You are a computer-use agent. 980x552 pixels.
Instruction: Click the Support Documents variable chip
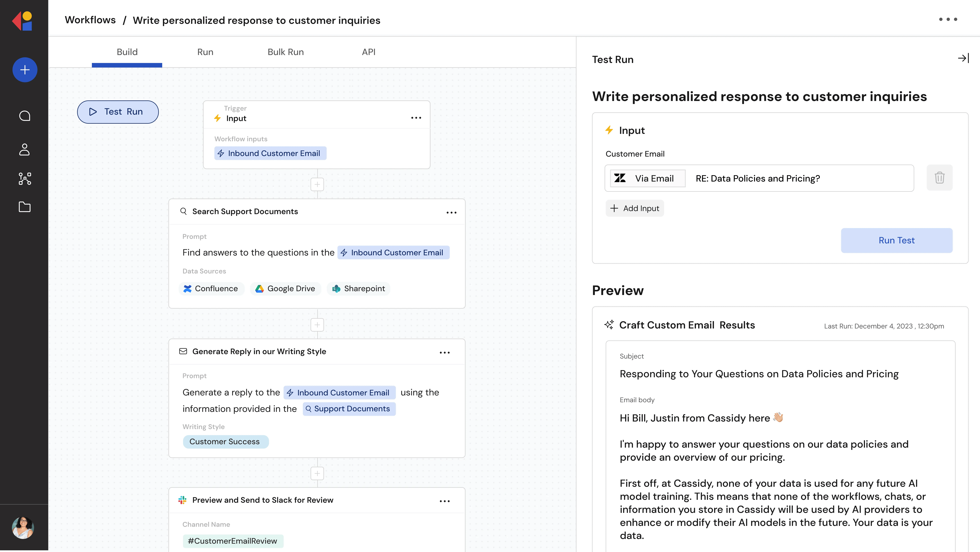tap(349, 409)
